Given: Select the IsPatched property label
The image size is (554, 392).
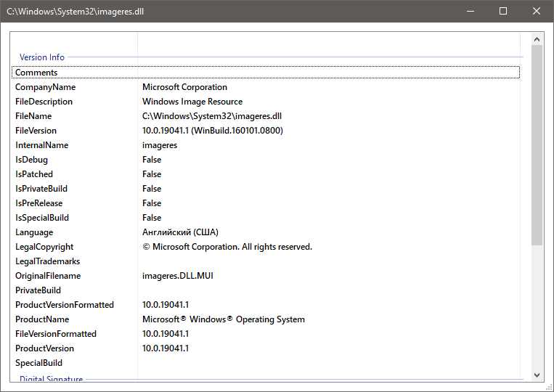Looking at the screenshot, I should [x=34, y=174].
